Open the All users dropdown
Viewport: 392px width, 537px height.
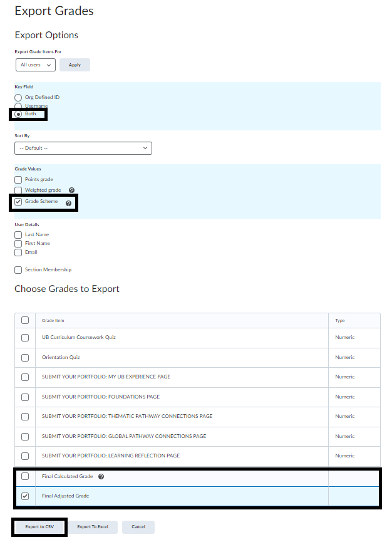[36, 65]
